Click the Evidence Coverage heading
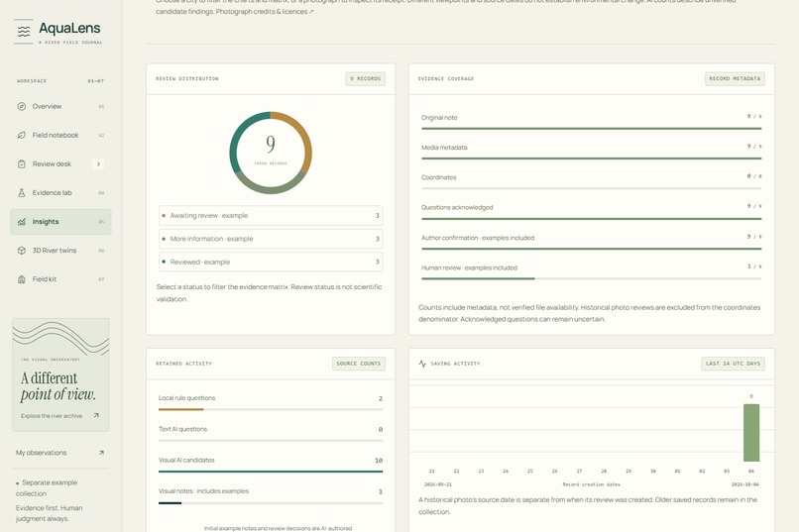 (446, 79)
